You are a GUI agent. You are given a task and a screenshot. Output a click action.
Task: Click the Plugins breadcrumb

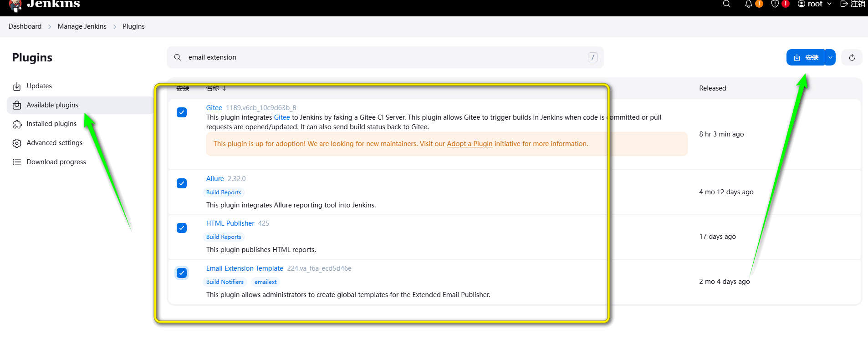133,26
